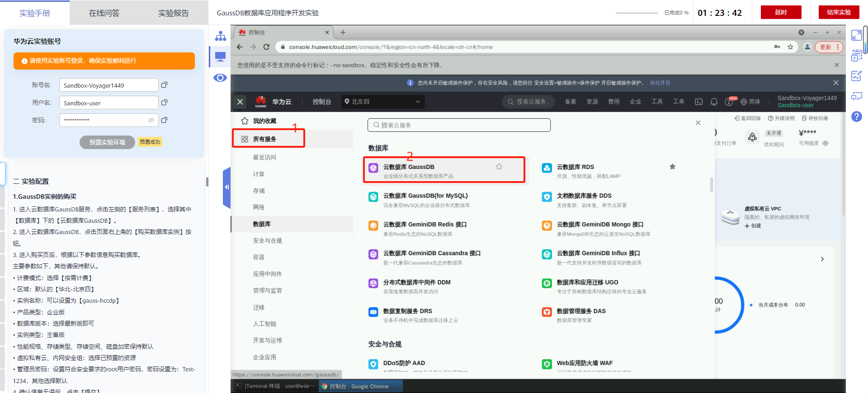
Task: Click the lab completion progress bar
Action: [x=637, y=13]
